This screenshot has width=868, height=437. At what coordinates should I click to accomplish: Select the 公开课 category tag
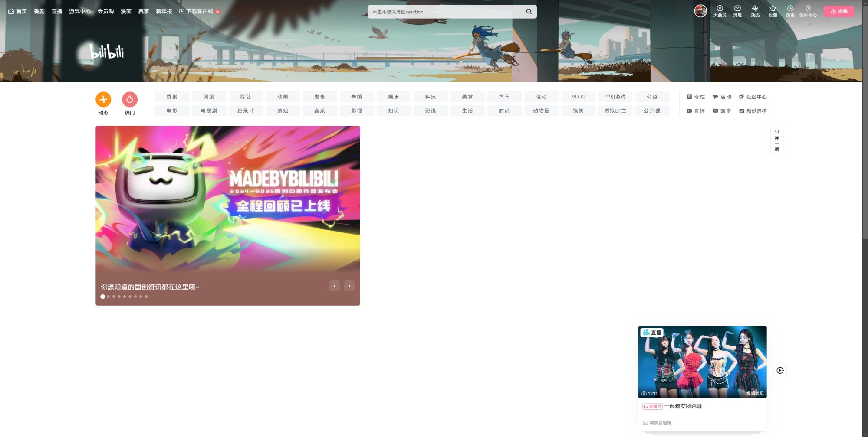tap(652, 111)
